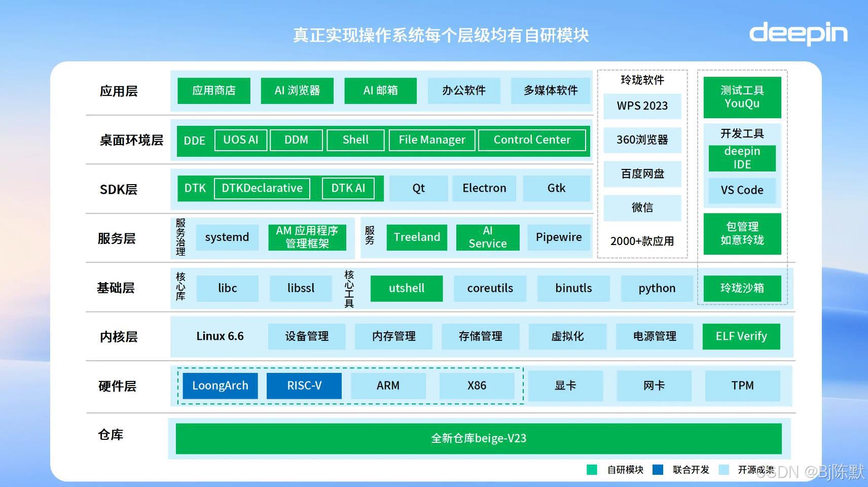The height and width of the screenshot is (487, 868).
Task: Click the TPM block
Action: coord(742,386)
